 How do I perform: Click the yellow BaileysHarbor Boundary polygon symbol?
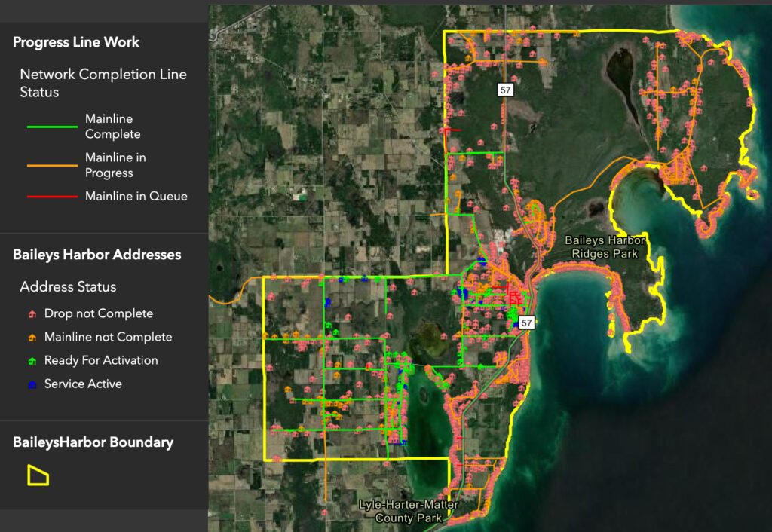tap(38, 475)
